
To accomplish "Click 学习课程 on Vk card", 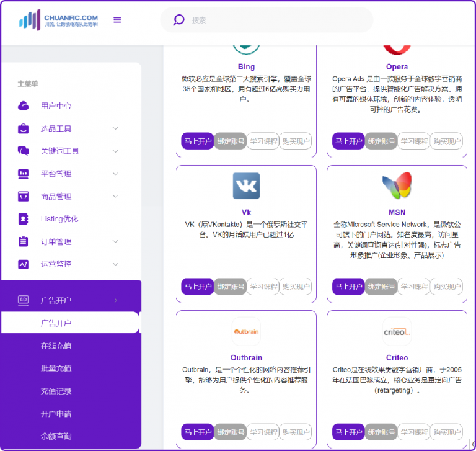I will pos(263,287).
